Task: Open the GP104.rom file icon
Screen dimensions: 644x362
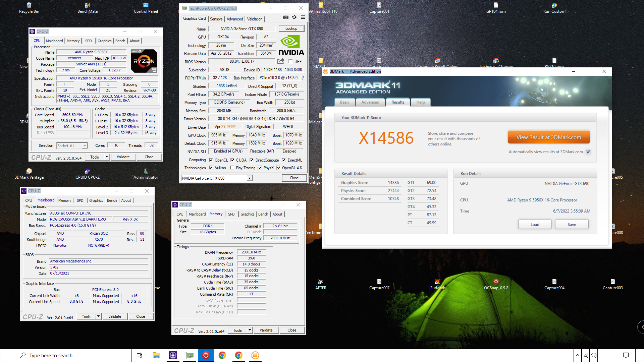Action: pyautogui.click(x=496, y=7)
